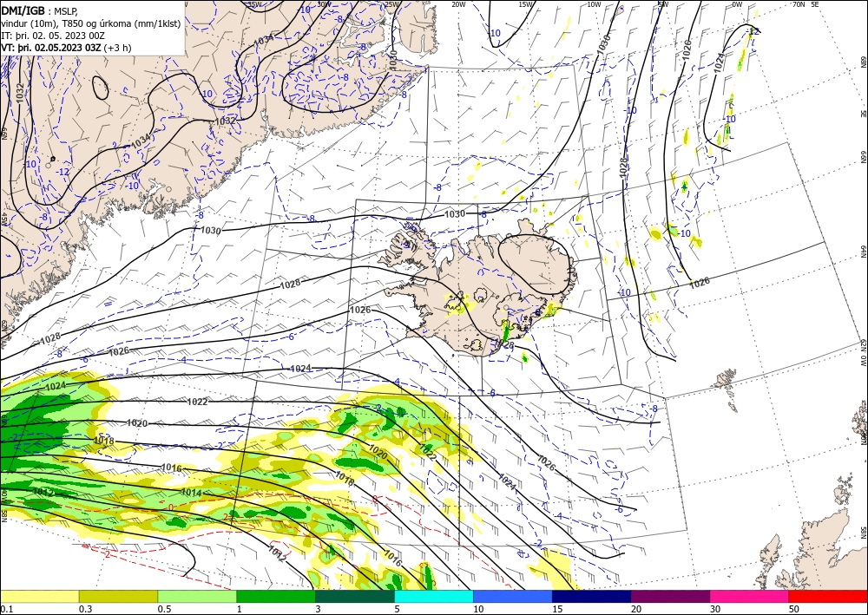Click the 'IT: þri. 02. 05. 2023 00Z' line
Viewport: 868px width, 615px height.
click(53, 35)
